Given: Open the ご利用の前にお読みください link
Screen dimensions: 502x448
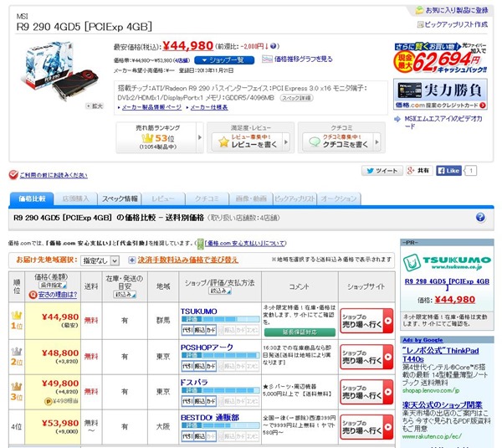Looking at the screenshot, I should [x=54, y=175].
